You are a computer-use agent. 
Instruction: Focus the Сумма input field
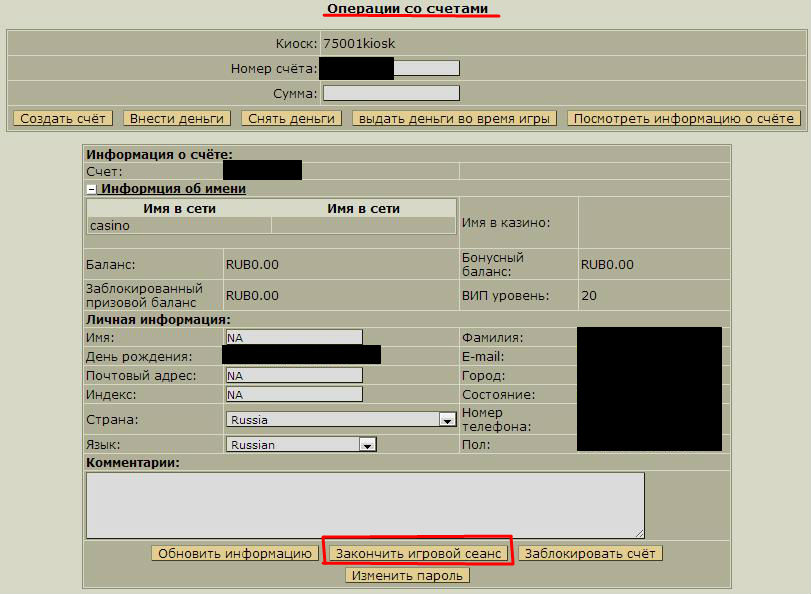coord(391,93)
